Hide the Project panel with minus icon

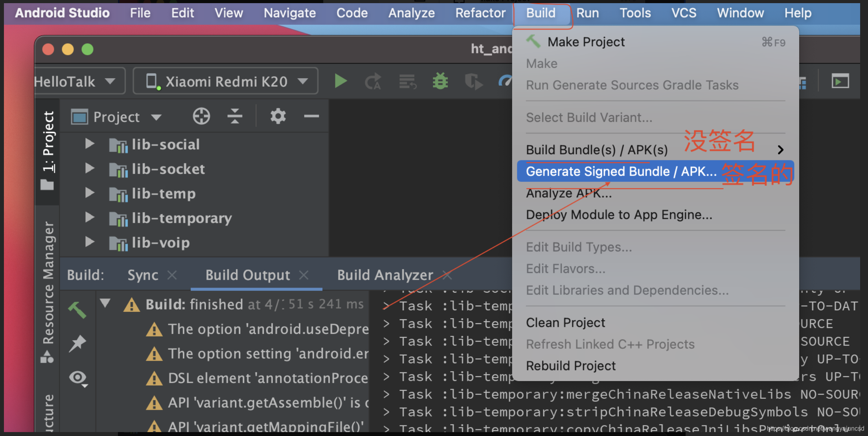point(311,116)
